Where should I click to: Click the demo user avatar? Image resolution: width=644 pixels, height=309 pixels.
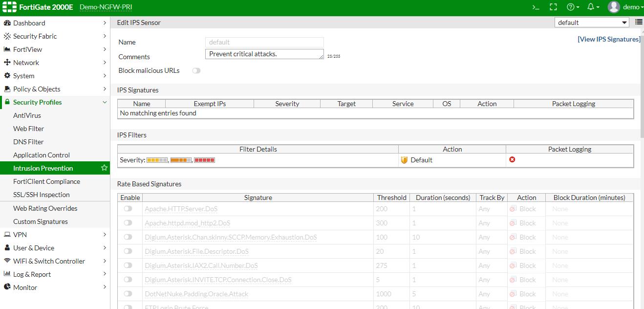pyautogui.click(x=614, y=7)
